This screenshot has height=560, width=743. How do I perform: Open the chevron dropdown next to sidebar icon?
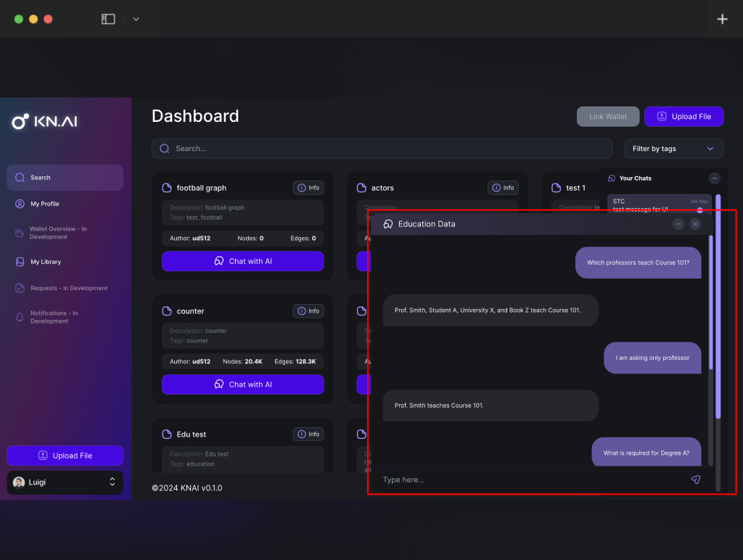coord(136,19)
